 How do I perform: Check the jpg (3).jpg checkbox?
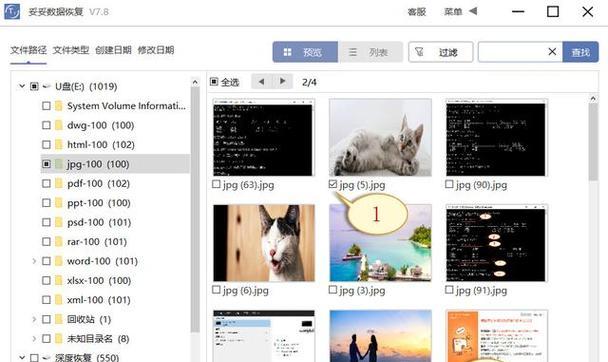tap(333, 290)
